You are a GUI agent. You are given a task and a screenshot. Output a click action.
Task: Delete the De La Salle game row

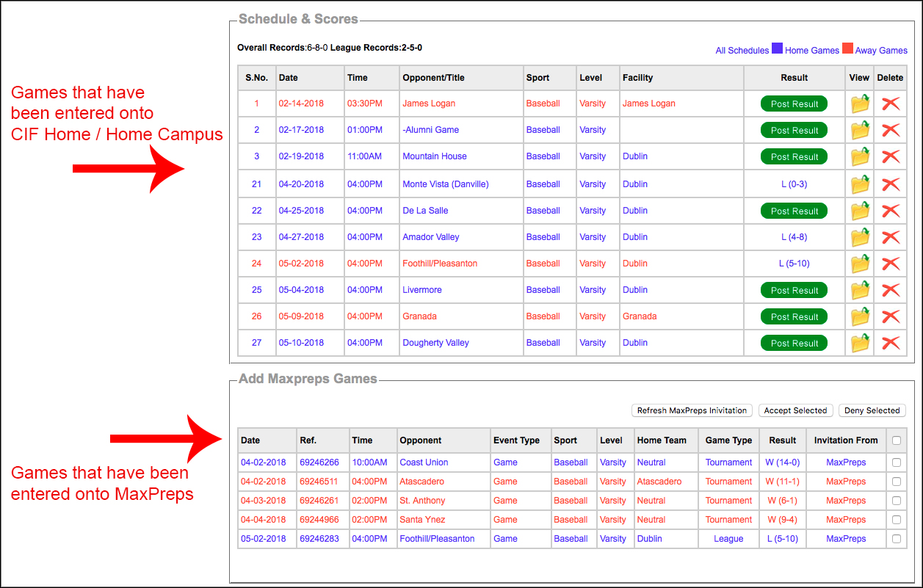coord(891,211)
